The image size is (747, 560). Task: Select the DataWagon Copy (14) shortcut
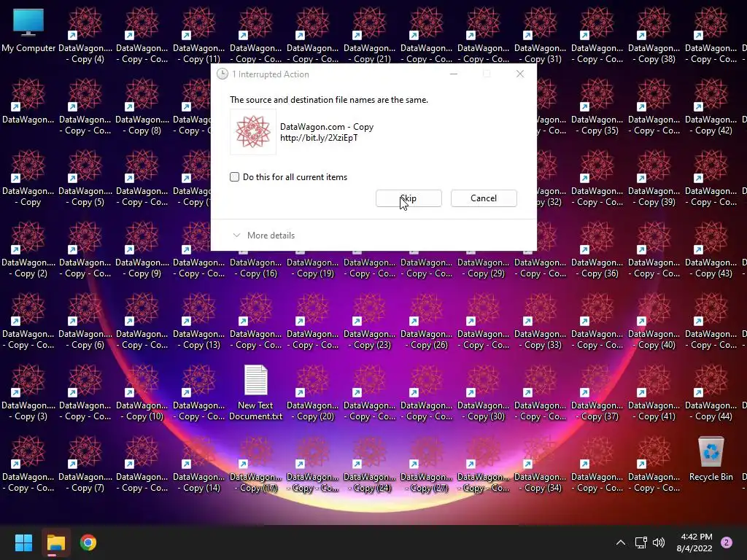click(x=198, y=464)
